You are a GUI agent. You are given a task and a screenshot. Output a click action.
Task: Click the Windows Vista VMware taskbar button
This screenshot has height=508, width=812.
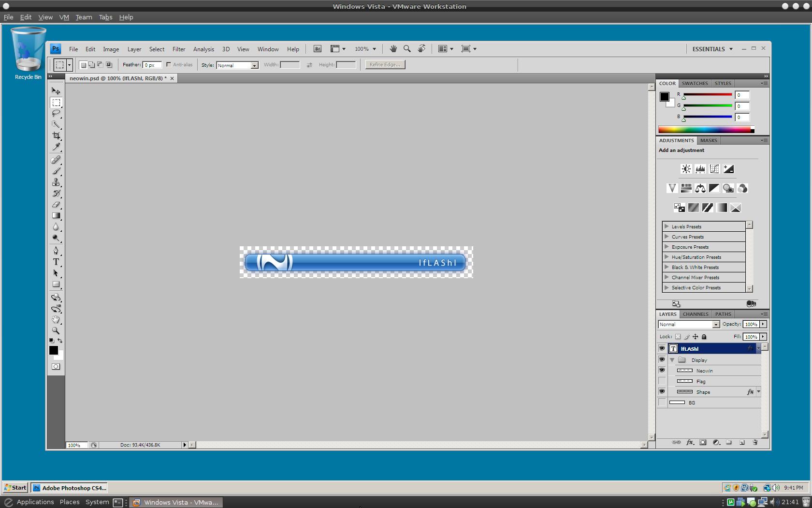tap(176, 502)
